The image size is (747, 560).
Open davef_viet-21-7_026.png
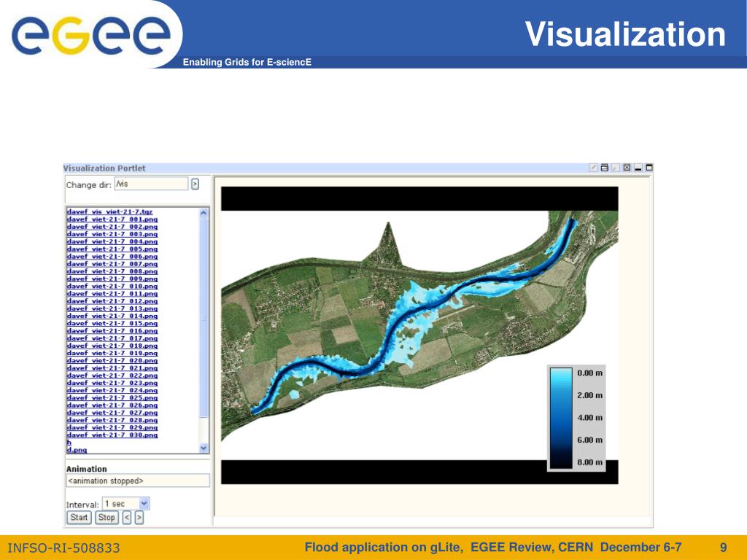pyautogui.click(x=112, y=405)
